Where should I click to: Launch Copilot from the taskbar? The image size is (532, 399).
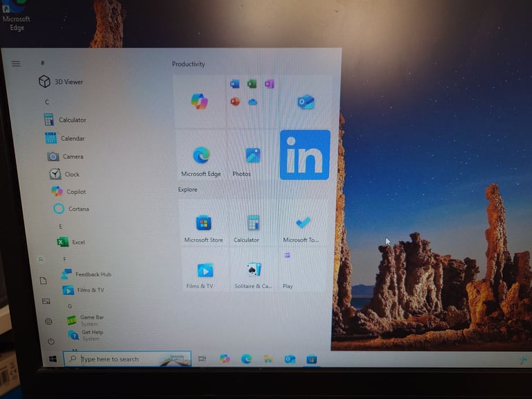[224, 359]
